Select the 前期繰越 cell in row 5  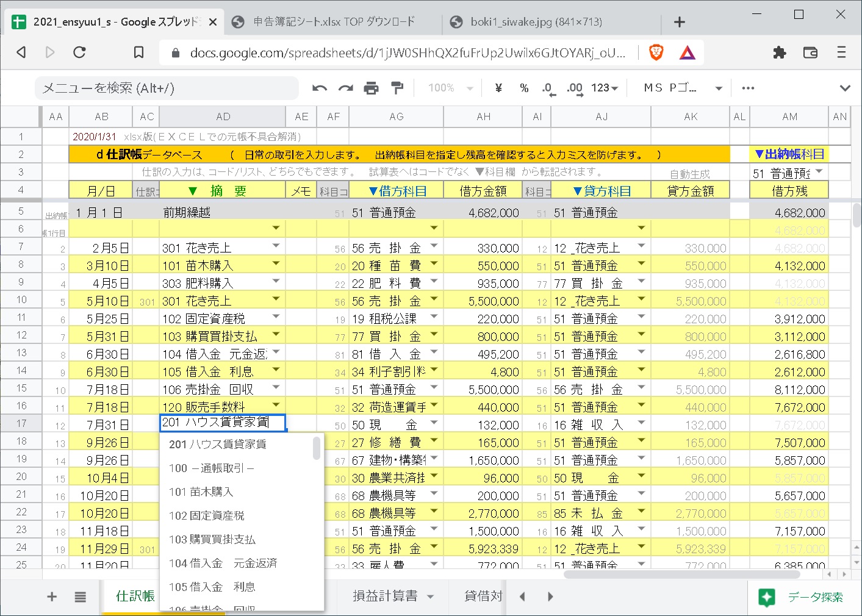[x=223, y=213]
